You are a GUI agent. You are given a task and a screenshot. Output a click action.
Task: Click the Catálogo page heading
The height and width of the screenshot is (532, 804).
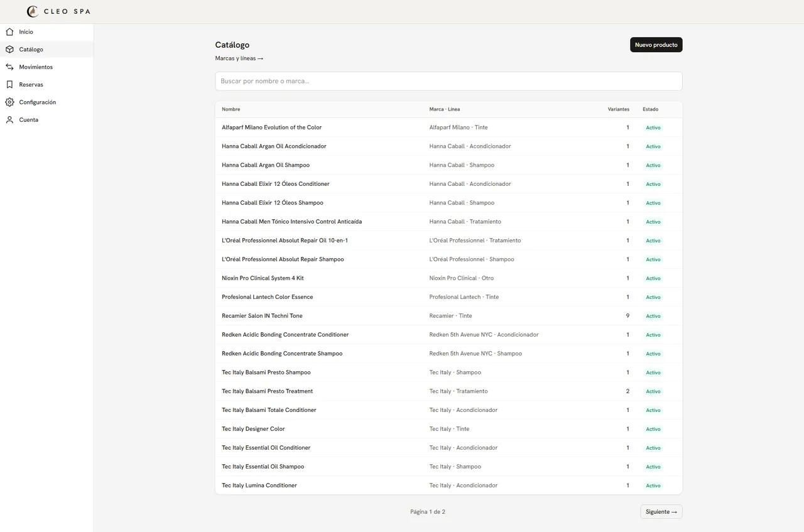[x=232, y=45]
